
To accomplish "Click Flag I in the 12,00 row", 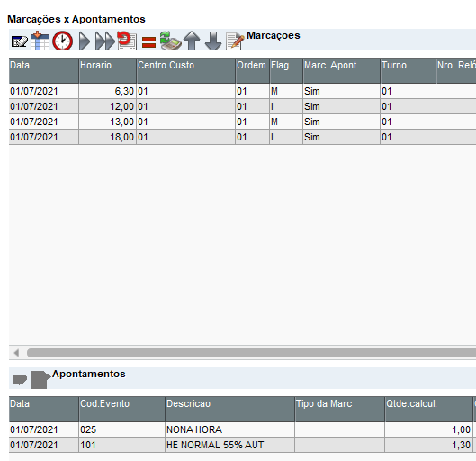I will [286, 106].
